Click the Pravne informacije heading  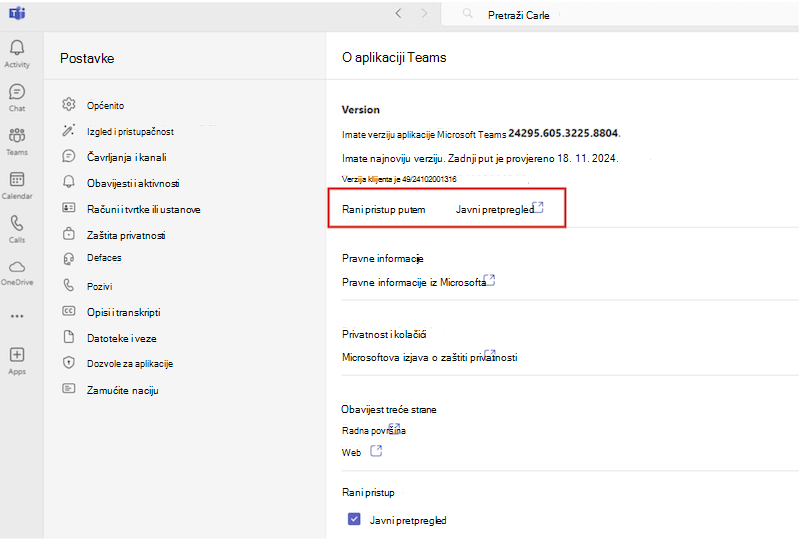tap(383, 259)
